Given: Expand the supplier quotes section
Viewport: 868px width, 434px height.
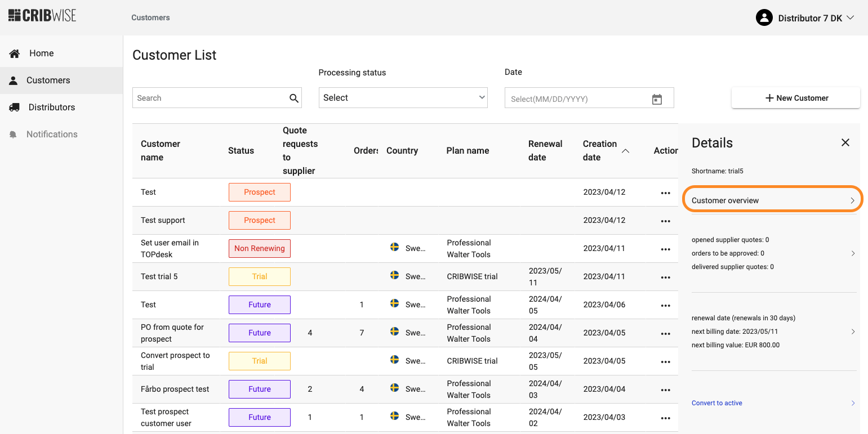Looking at the screenshot, I should 852,253.
